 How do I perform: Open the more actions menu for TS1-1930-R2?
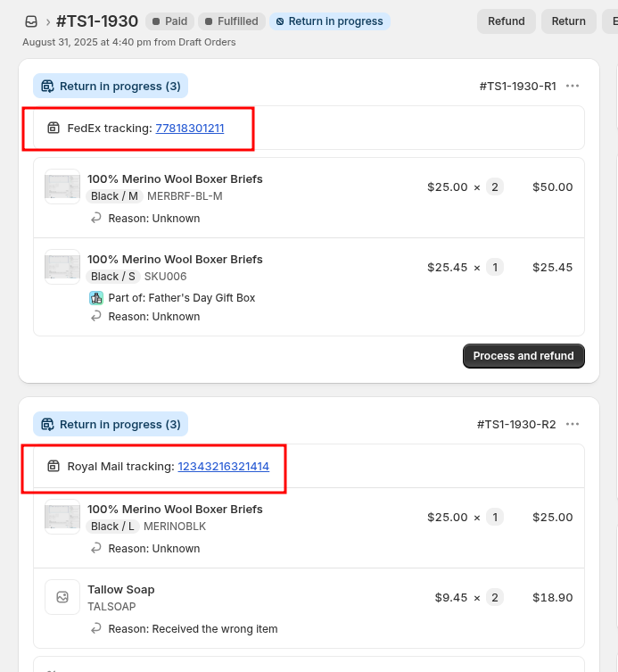tap(573, 424)
